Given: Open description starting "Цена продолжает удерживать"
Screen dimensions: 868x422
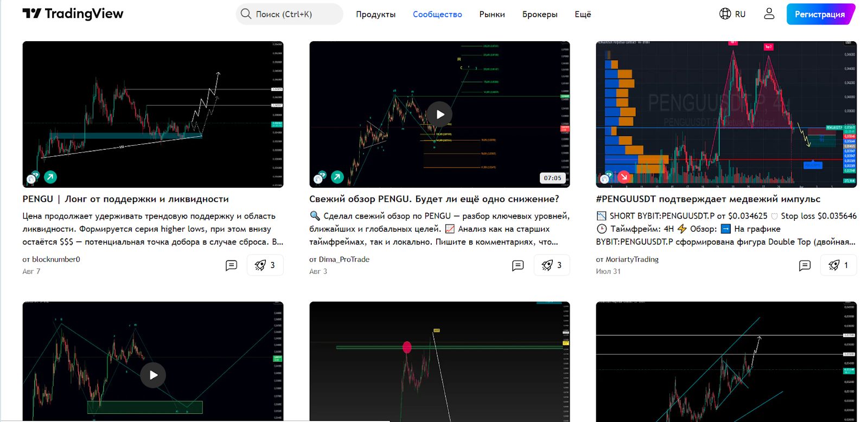Looking at the screenshot, I should tap(153, 229).
